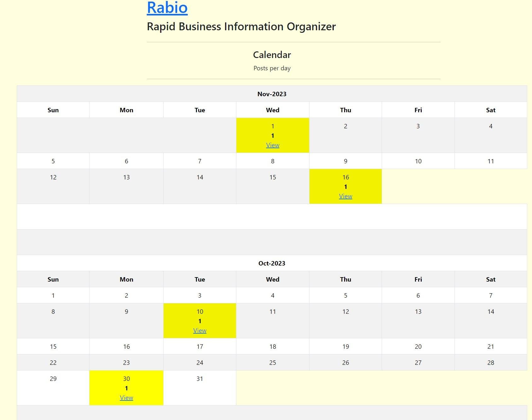This screenshot has height=420, width=532.
Task: Click the Fri header of the Nov-2023 table
Action: 418,110
